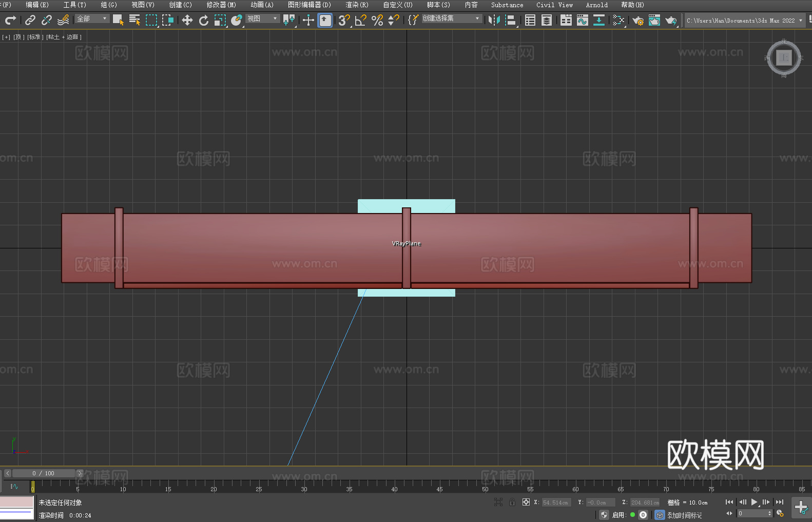This screenshot has height=522, width=812.
Task: Click Isolate Selection toggle icon
Action: click(x=498, y=502)
